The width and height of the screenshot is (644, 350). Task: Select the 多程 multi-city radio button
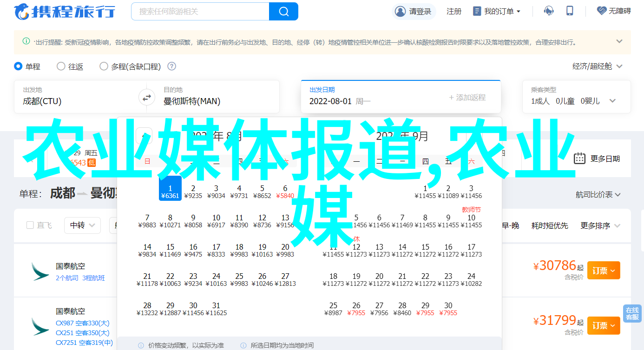coord(104,66)
